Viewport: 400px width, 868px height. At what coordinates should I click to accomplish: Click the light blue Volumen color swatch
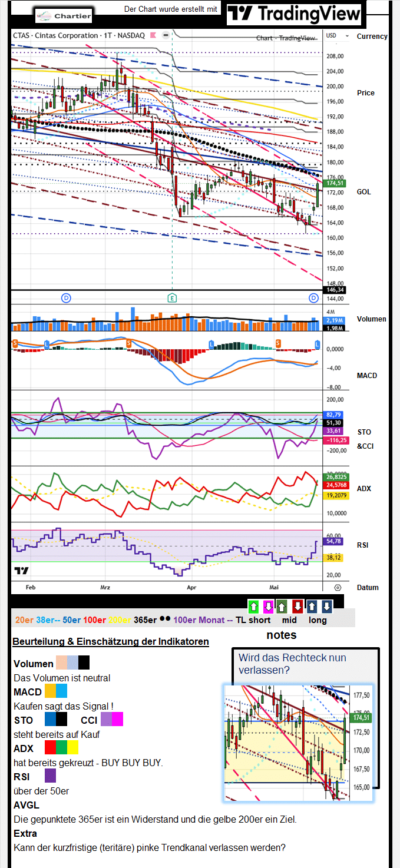click(72, 663)
